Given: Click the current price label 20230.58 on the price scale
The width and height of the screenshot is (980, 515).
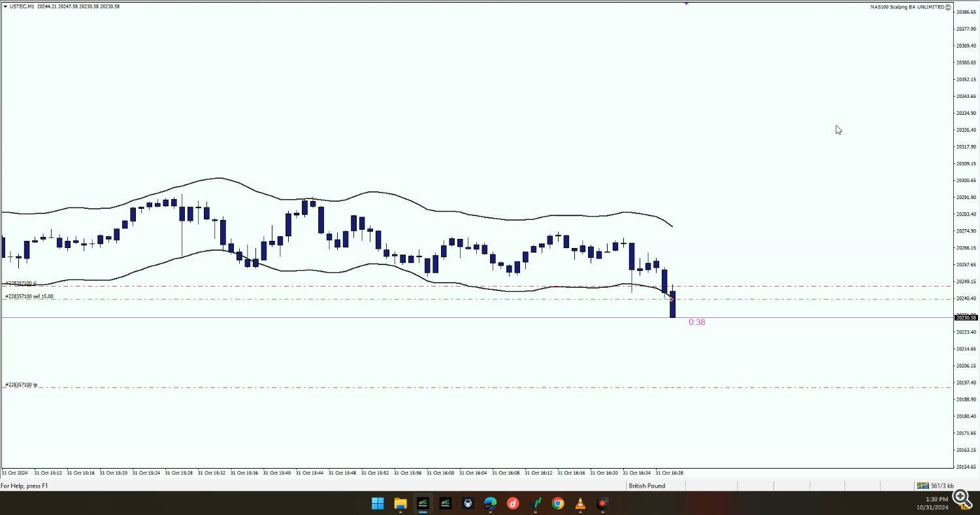Looking at the screenshot, I should click(966, 318).
